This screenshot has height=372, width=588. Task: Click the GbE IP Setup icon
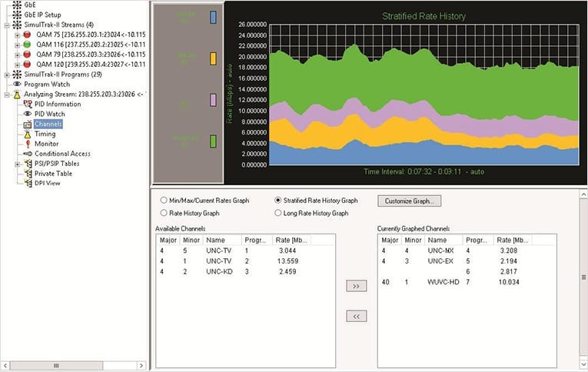(17, 15)
